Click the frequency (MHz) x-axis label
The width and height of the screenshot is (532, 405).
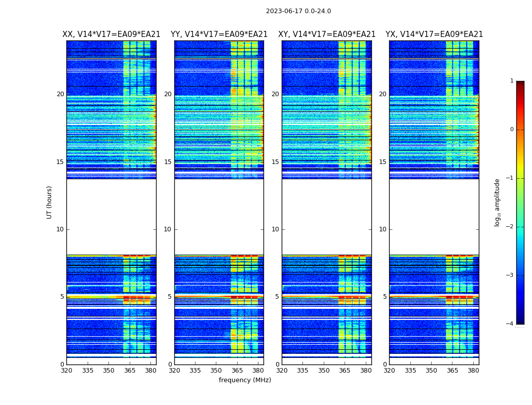(x=245, y=380)
